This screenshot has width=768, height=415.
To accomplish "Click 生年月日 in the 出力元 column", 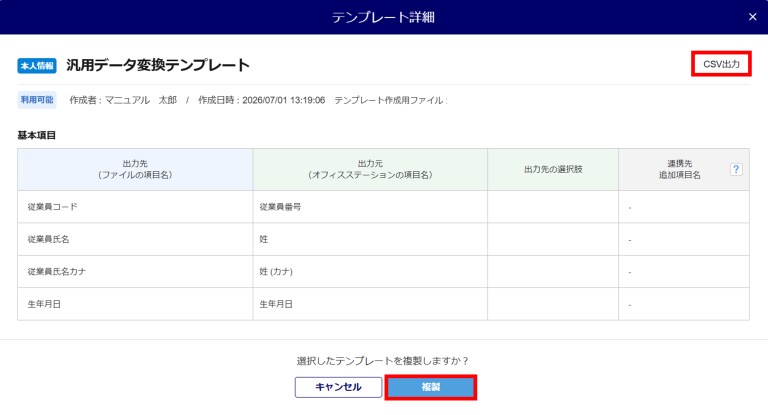I will pyautogui.click(x=370, y=304).
